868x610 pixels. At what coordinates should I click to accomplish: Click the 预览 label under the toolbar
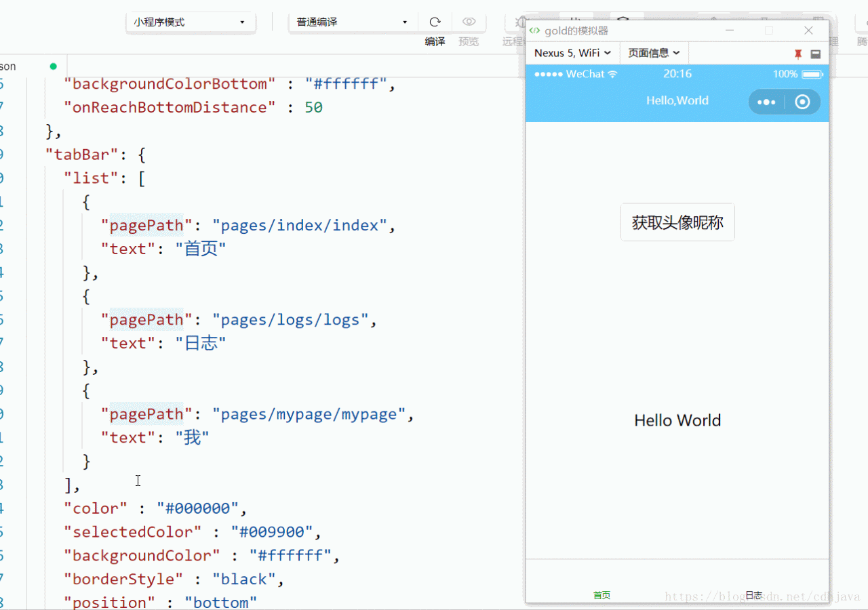click(469, 41)
